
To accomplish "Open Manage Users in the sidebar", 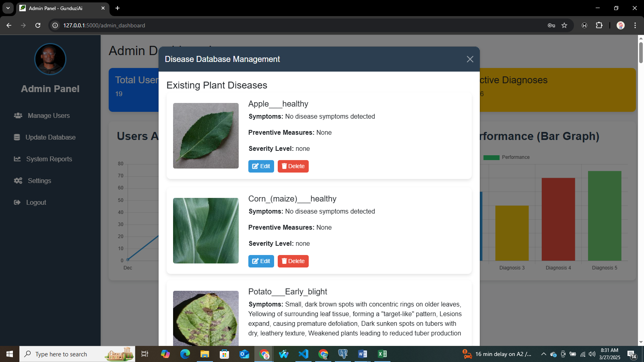I will (x=42, y=115).
